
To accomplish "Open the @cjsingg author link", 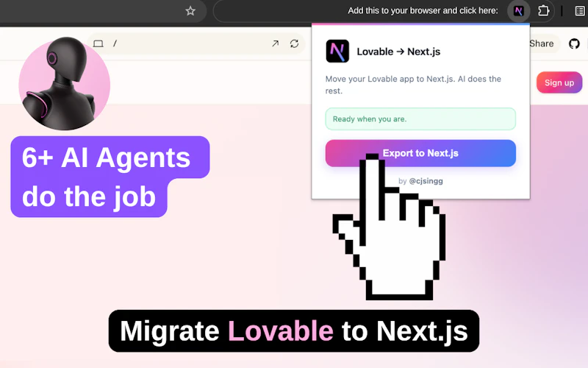I will coord(426,181).
